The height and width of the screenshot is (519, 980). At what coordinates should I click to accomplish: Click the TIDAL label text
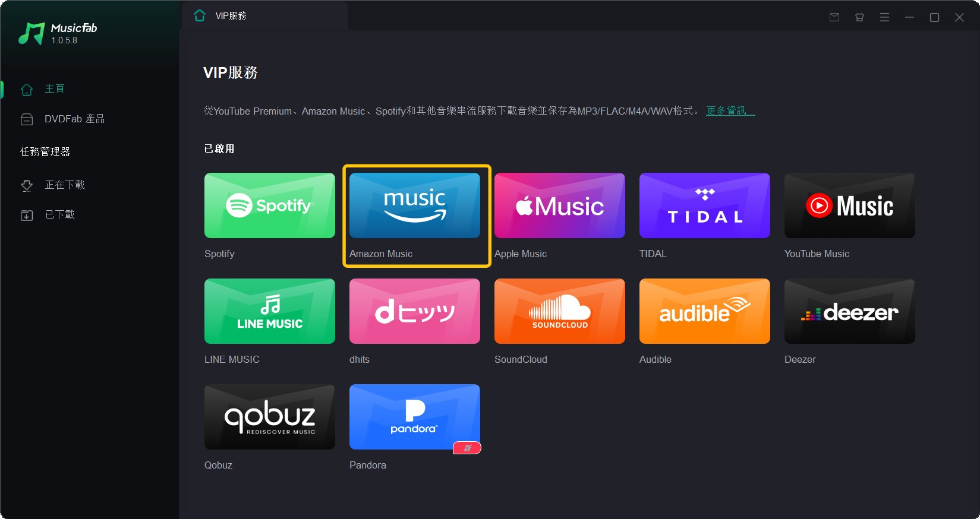tap(653, 254)
